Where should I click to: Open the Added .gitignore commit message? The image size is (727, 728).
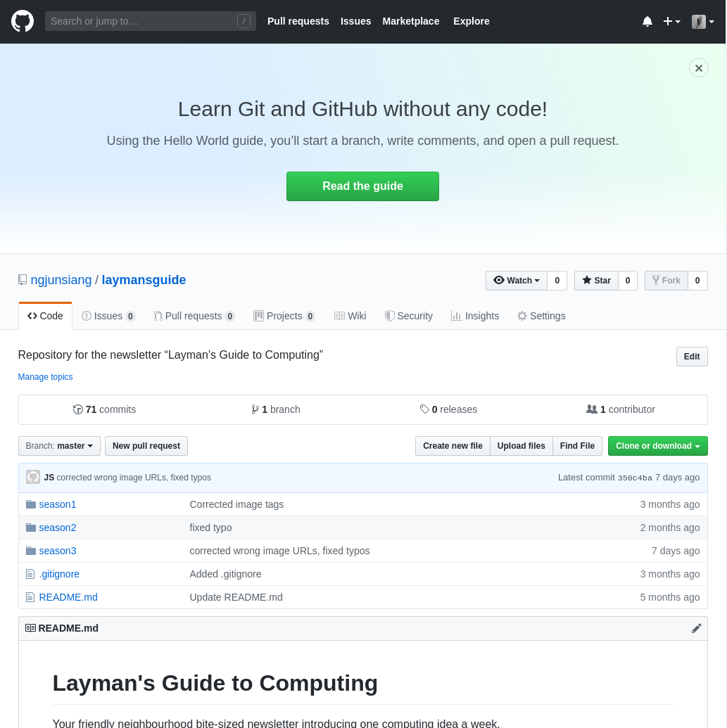point(225,574)
